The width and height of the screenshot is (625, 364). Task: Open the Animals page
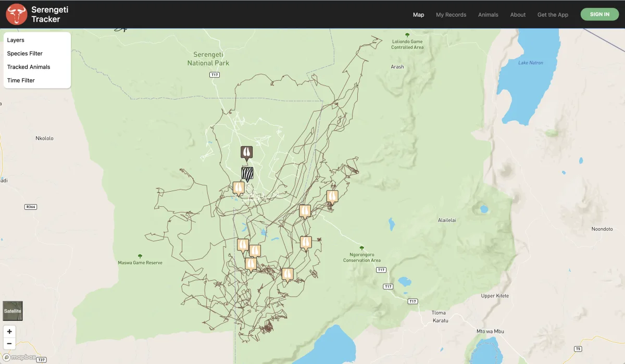click(x=488, y=15)
